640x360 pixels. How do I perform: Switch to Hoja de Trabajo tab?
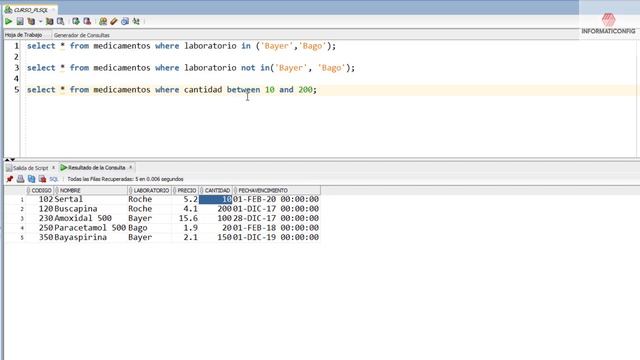click(23, 35)
